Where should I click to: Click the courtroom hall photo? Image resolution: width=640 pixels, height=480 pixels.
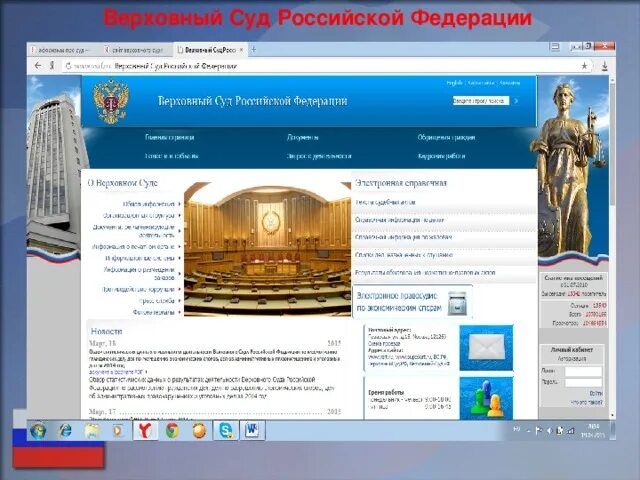click(x=267, y=249)
